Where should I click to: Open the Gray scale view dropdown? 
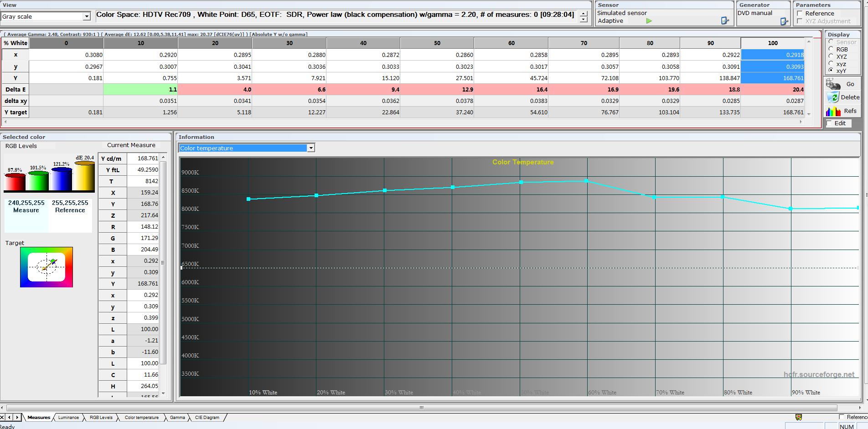pyautogui.click(x=87, y=16)
